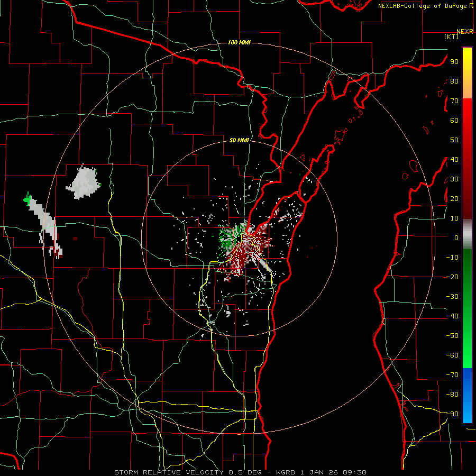The image size is (476, 476).
Task: Click the -50 velocity scale label
Action: [x=452, y=336]
